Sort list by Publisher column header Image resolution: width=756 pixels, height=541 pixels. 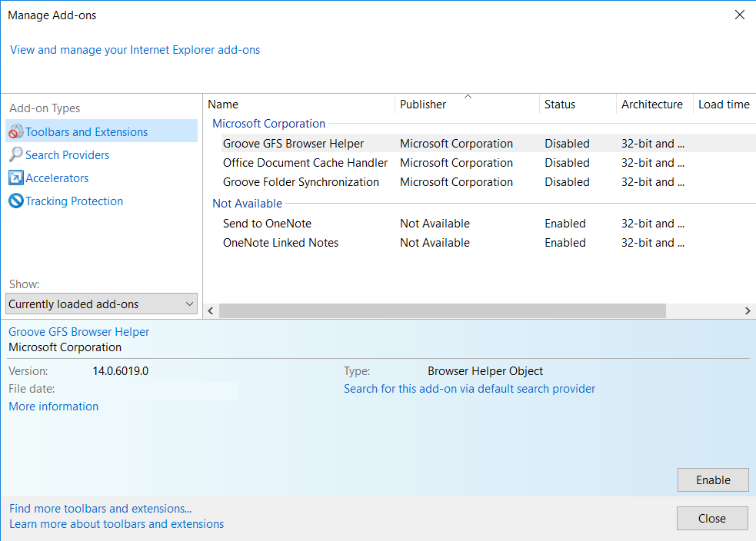click(423, 105)
